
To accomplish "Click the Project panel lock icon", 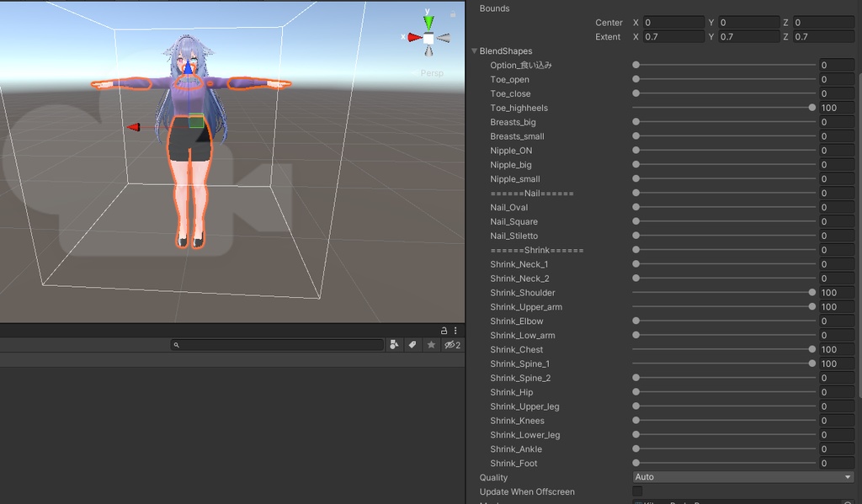I will [444, 331].
